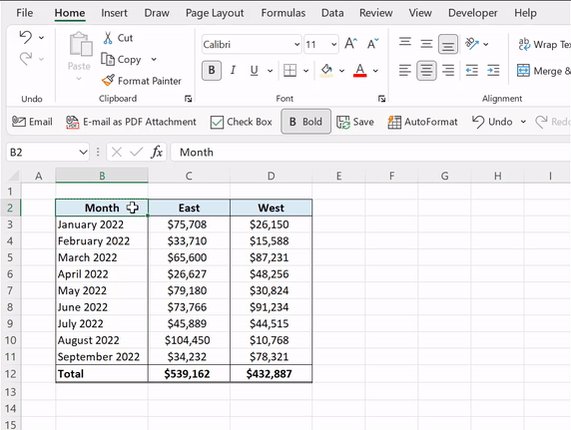
Task: Select the cell August 2022
Action: pos(102,340)
